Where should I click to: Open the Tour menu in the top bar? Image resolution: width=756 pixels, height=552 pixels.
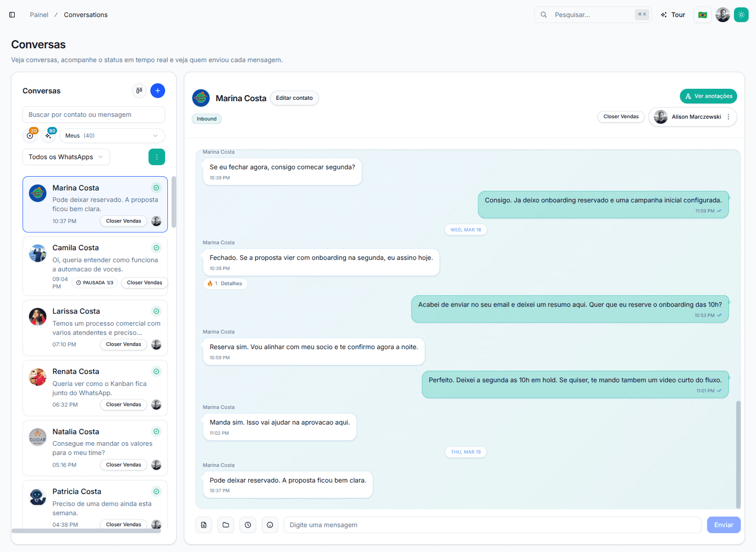(x=673, y=14)
